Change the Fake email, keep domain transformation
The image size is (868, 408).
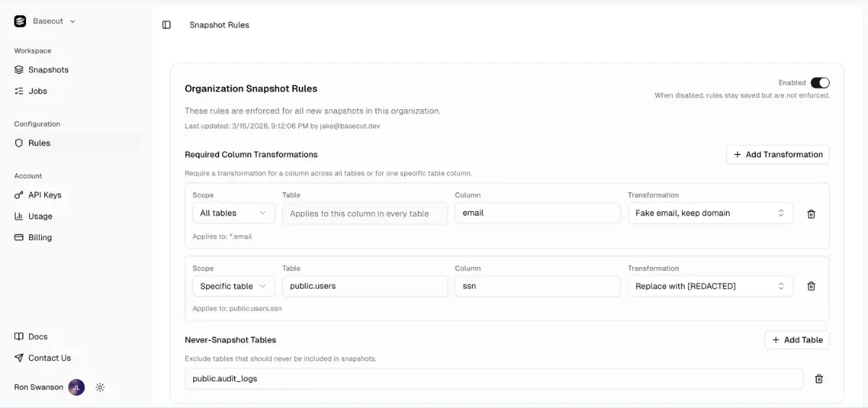(710, 213)
